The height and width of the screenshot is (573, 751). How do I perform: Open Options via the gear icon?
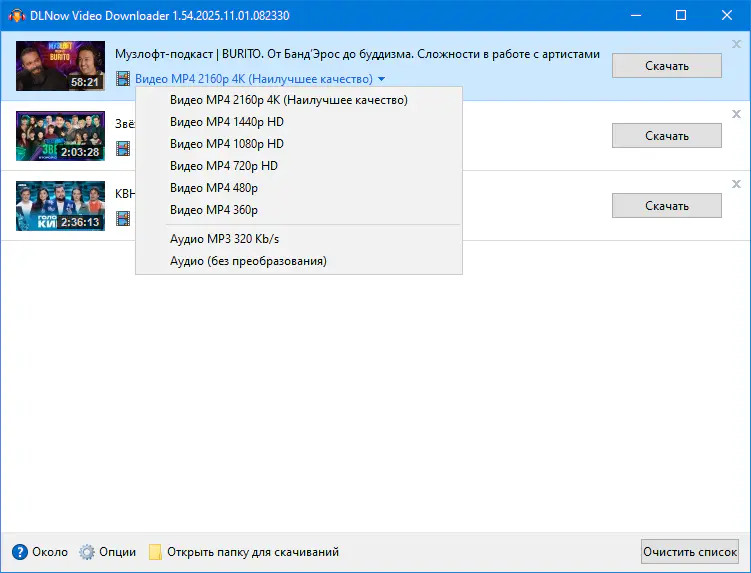pyautogui.click(x=87, y=552)
